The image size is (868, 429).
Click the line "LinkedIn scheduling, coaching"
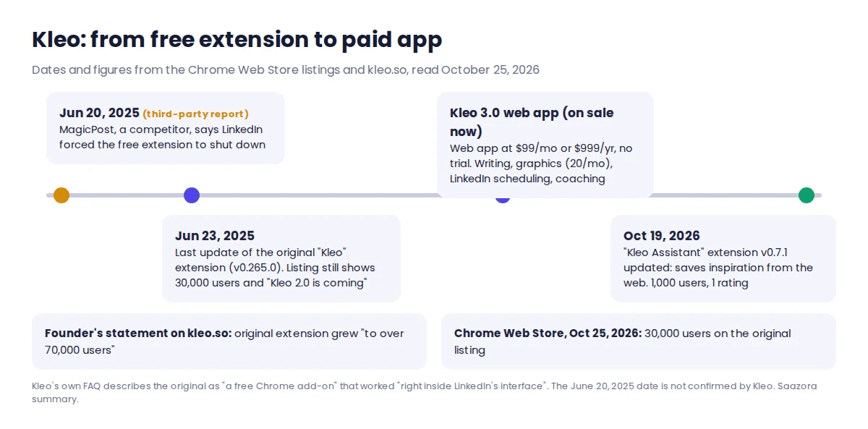[x=527, y=179]
